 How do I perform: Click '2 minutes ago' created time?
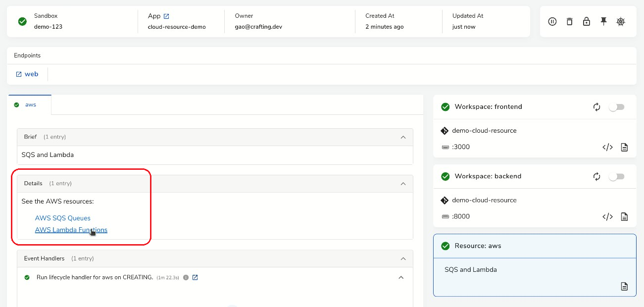pos(384,27)
